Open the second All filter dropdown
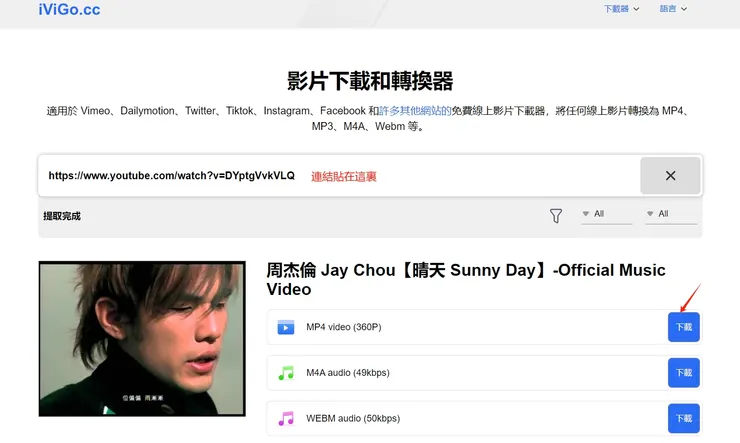This screenshot has height=443, width=740. (x=671, y=214)
